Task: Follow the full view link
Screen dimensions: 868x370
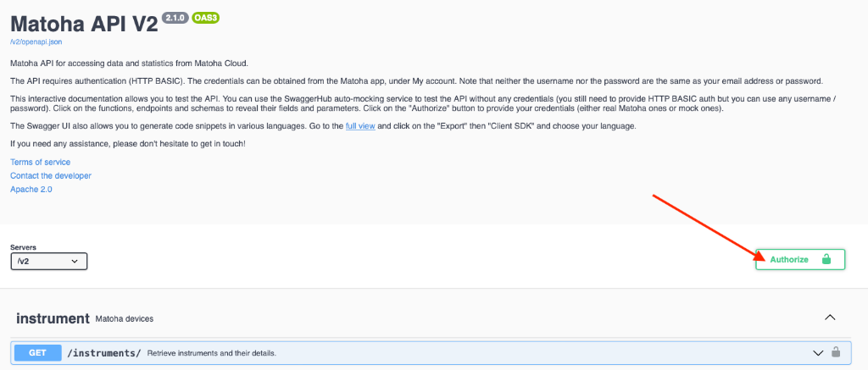Action: coord(360,126)
